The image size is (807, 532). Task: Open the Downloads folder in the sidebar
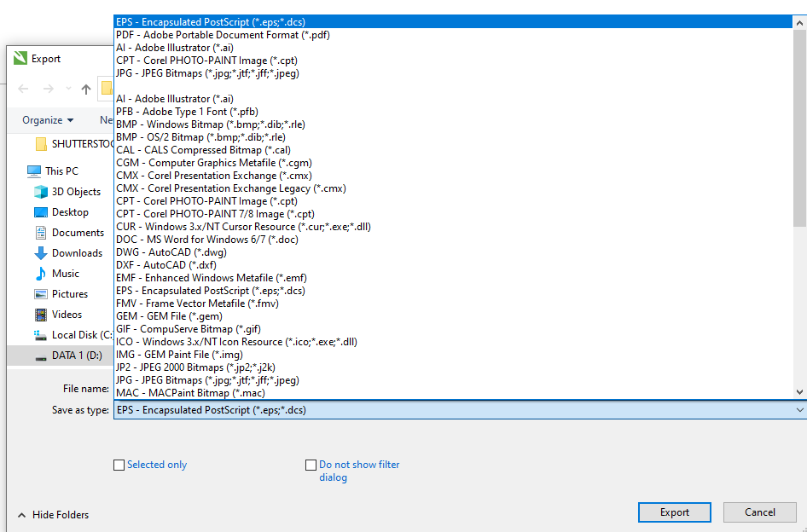pyautogui.click(x=77, y=253)
